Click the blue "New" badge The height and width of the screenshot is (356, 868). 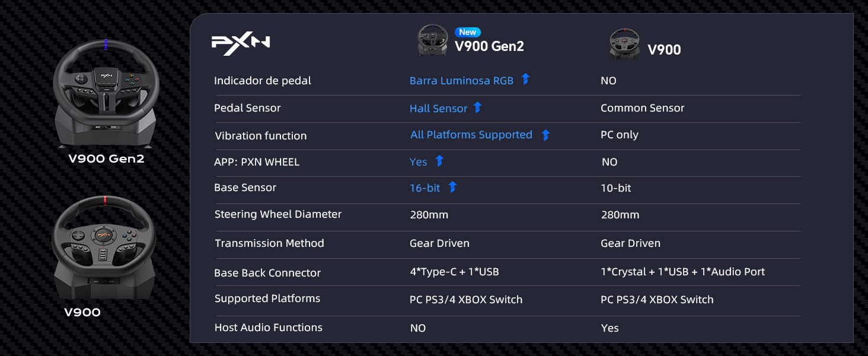tap(467, 32)
